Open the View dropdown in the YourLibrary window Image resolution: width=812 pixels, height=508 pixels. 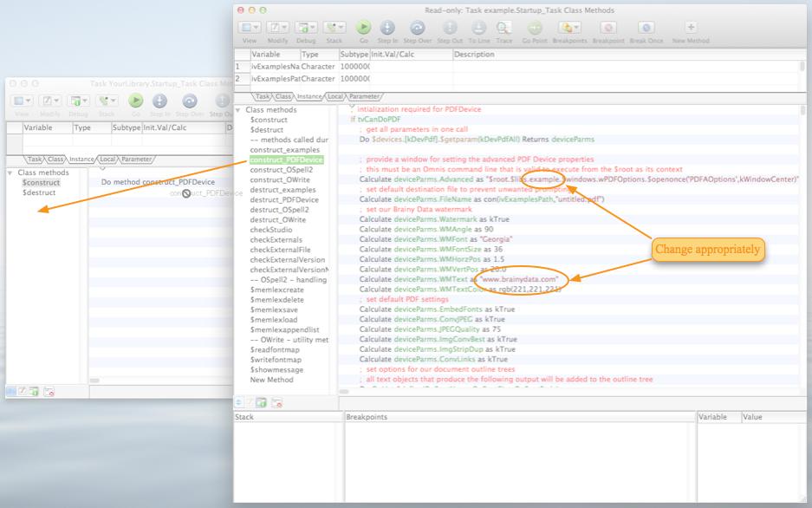[23, 101]
